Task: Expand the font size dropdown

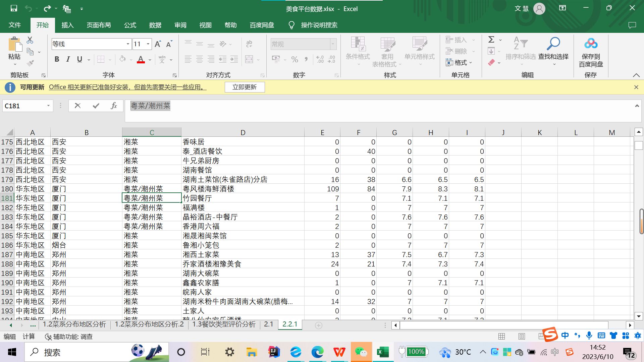Action: tap(148, 44)
